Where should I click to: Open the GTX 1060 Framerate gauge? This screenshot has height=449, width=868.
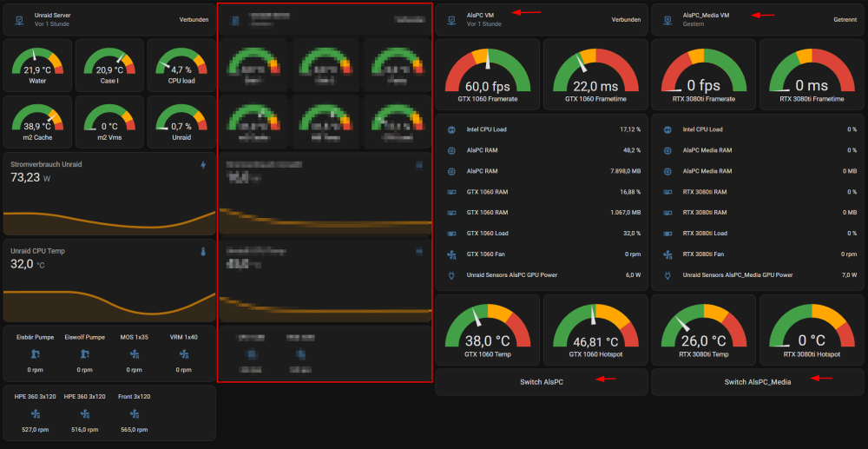pyautogui.click(x=488, y=74)
